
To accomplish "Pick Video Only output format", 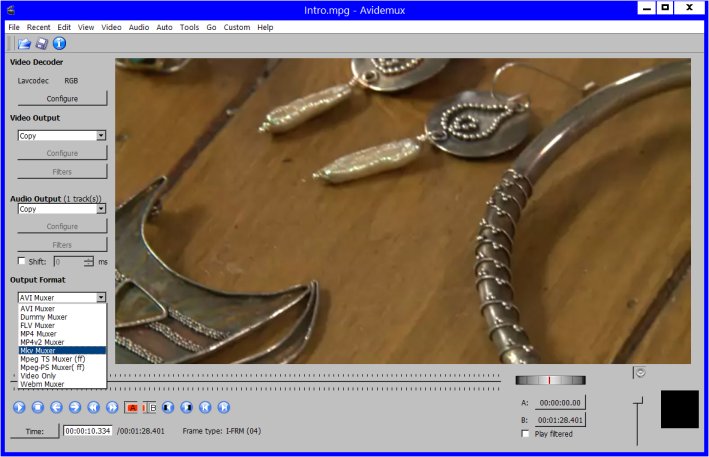I will [62, 375].
